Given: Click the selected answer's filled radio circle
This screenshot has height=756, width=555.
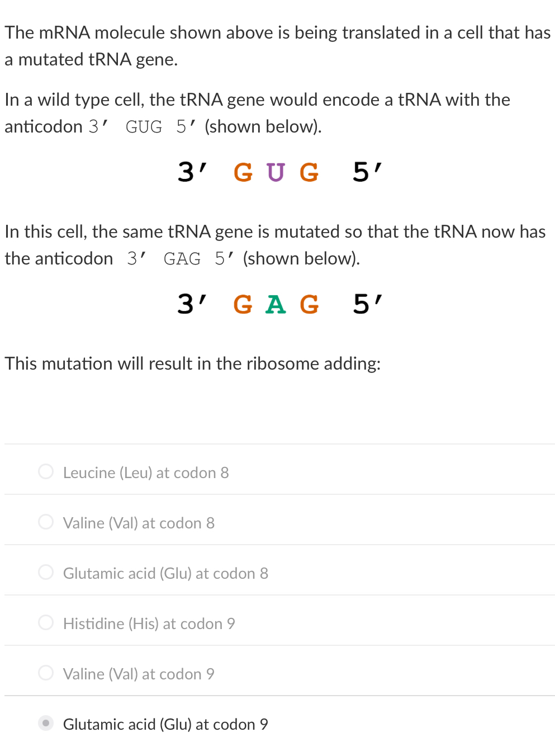Looking at the screenshot, I should point(46,723).
